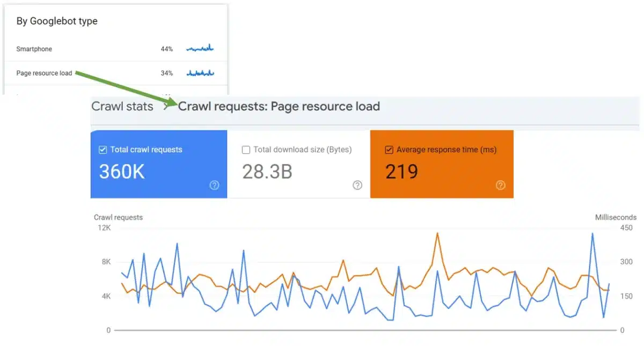Viewport: 644px width, 346px height.
Task: Click the 4K axis tick label
Action: click(106, 296)
